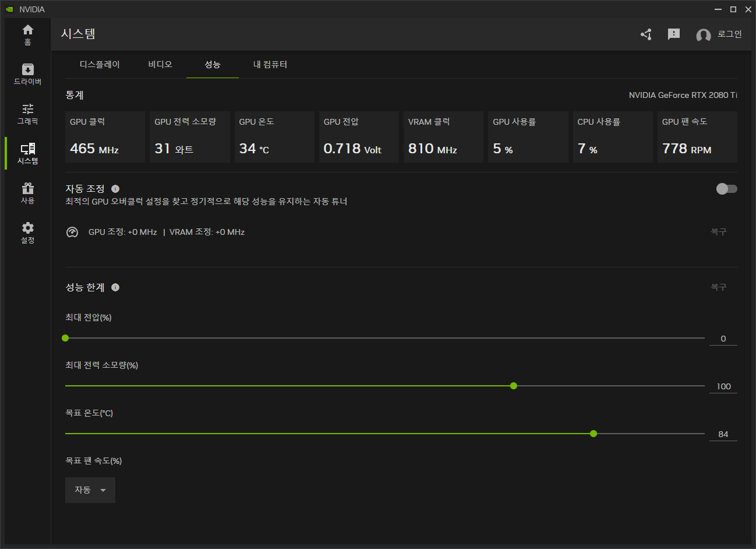
Task: Click the share icon in header
Action: (x=646, y=34)
